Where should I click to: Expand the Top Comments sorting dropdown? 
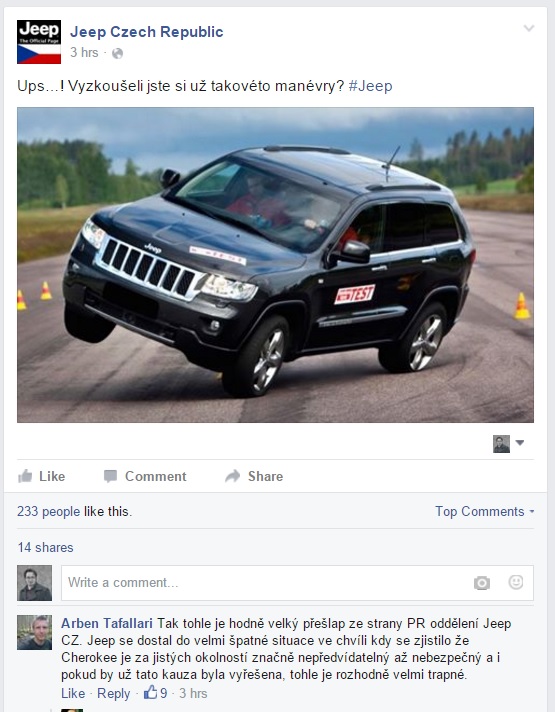click(485, 511)
